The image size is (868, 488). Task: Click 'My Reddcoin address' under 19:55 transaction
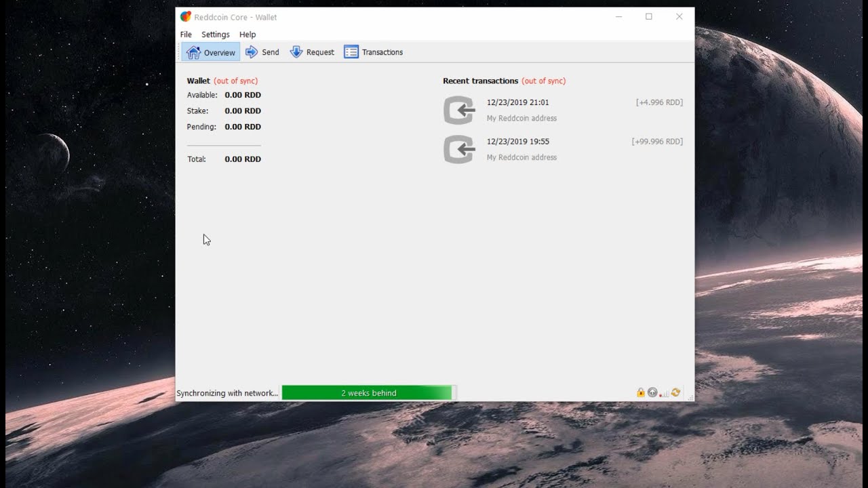521,158
